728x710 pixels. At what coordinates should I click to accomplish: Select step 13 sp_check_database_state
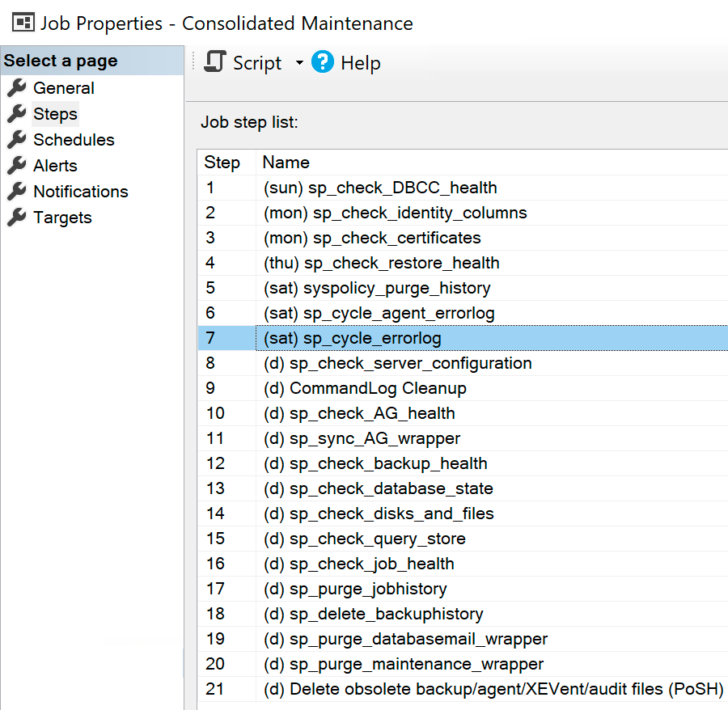tap(463, 488)
